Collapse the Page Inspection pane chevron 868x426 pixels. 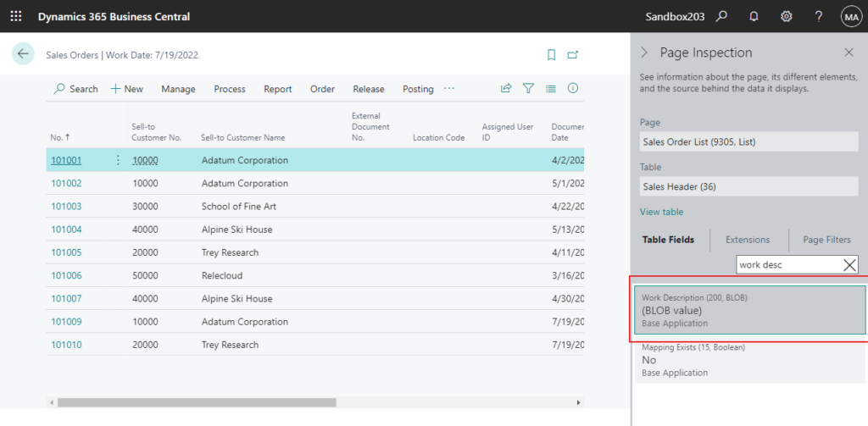click(644, 53)
